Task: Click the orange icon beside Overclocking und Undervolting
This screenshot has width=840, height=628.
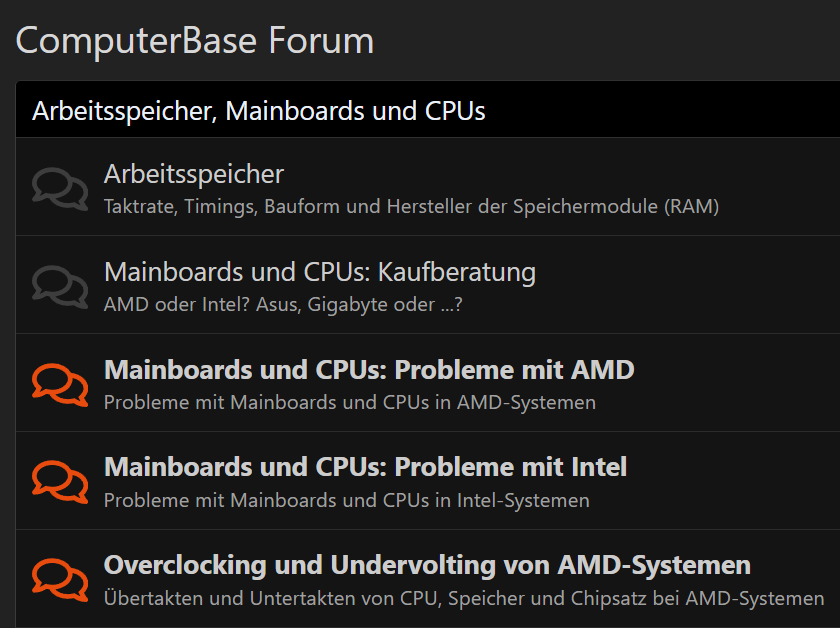Action: (x=60, y=579)
